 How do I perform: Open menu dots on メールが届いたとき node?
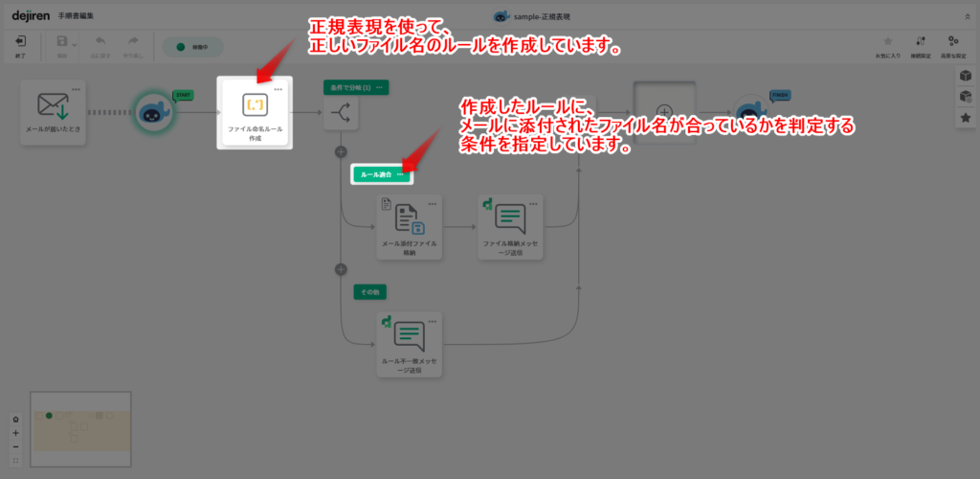(x=76, y=89)
